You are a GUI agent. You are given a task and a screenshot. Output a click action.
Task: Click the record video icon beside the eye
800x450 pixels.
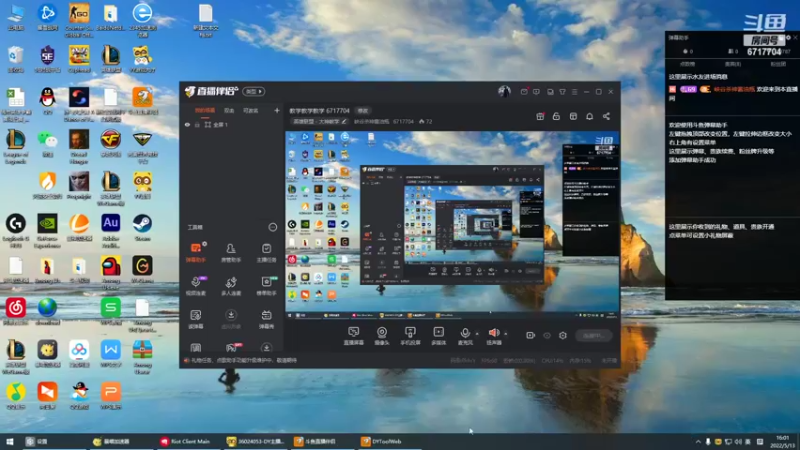(531, 335)
